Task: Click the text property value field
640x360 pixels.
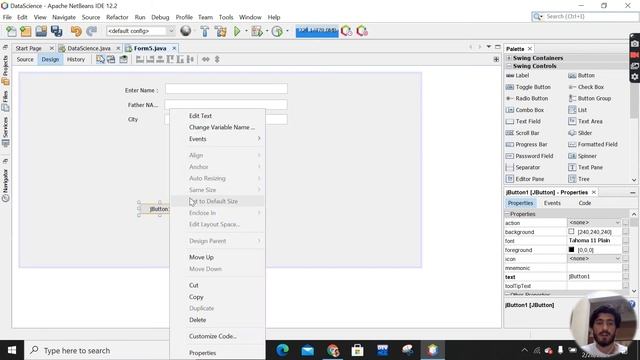Action: (594, 277)
